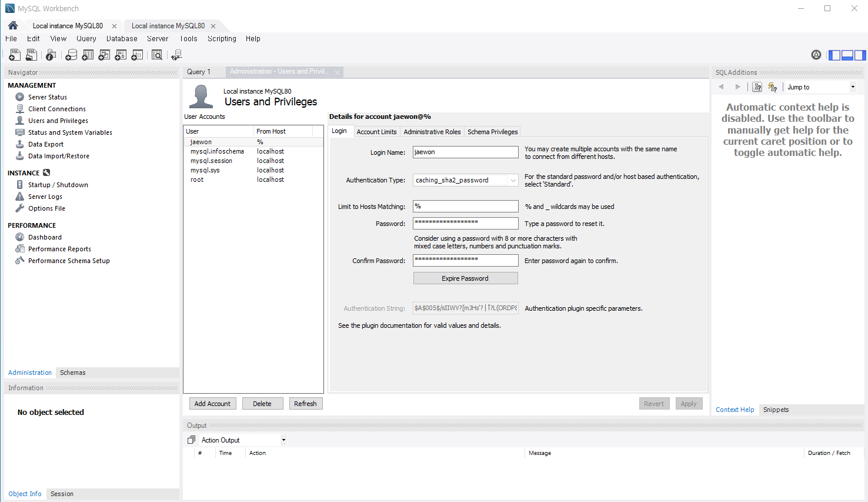Open an SQL script file icon
The width and height of the screenshot is (868, 502).
click(x=31, y=55)
